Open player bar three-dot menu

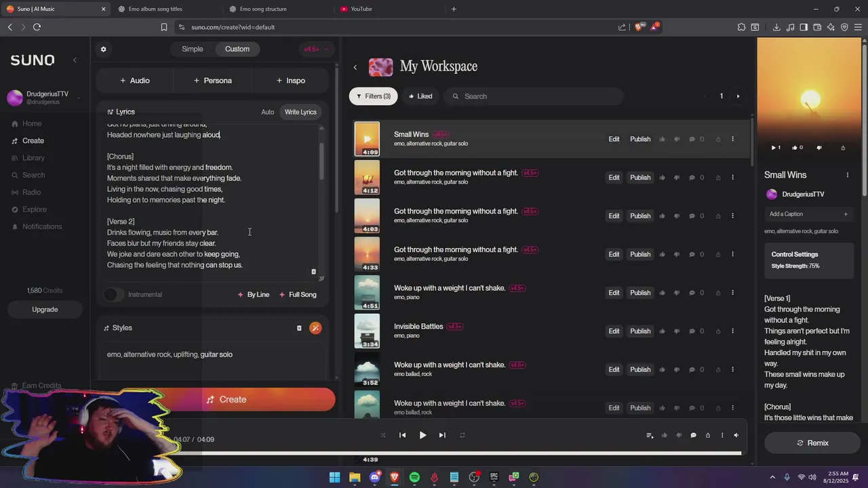[x=722, y=435]
